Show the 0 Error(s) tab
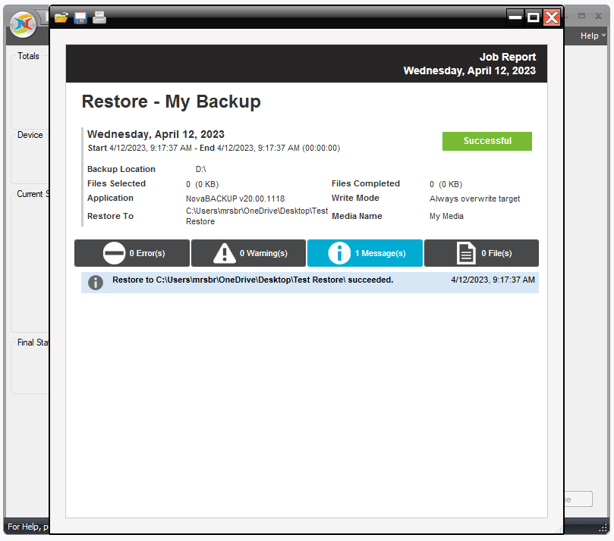This screenshot has height=541, width=614. click(132, 253)
